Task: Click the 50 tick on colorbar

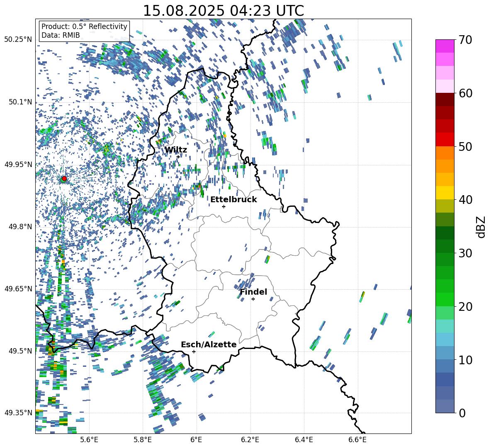Action: [465, 146]
